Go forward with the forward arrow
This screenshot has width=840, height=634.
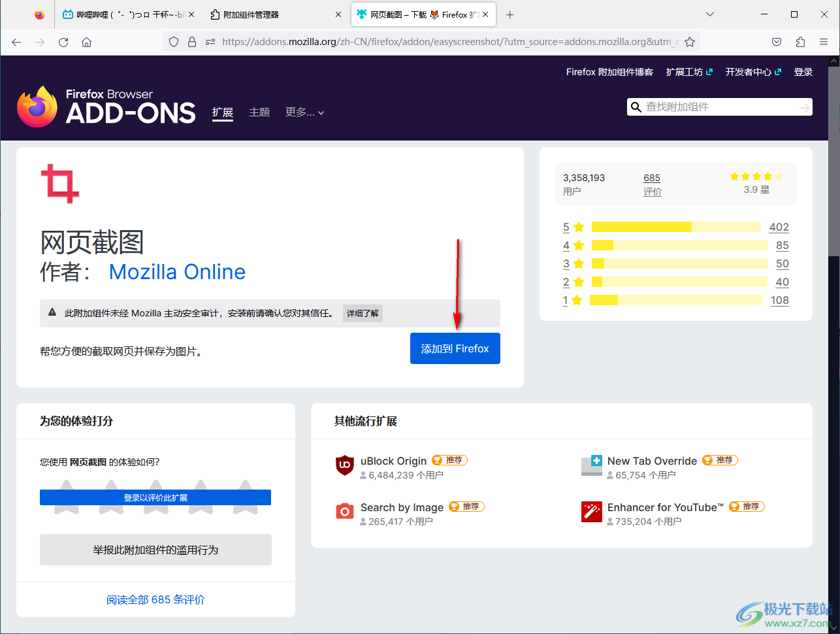tap(40, 42)
